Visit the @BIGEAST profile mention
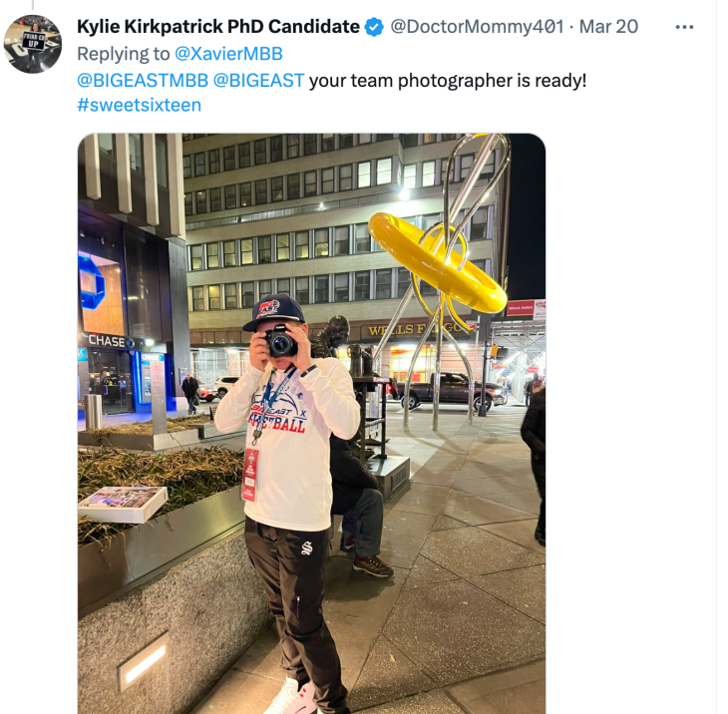728x714 pixels. tap(258, 81)
